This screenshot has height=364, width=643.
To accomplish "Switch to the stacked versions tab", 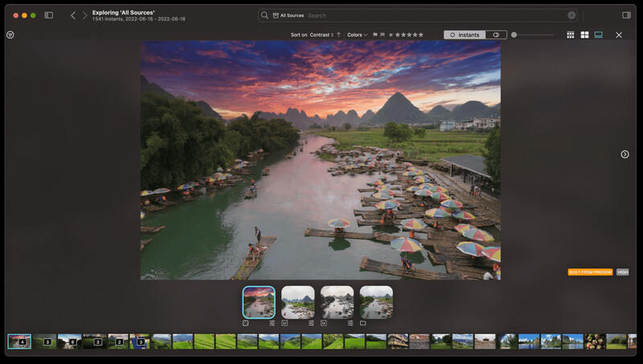I will 496,35.
